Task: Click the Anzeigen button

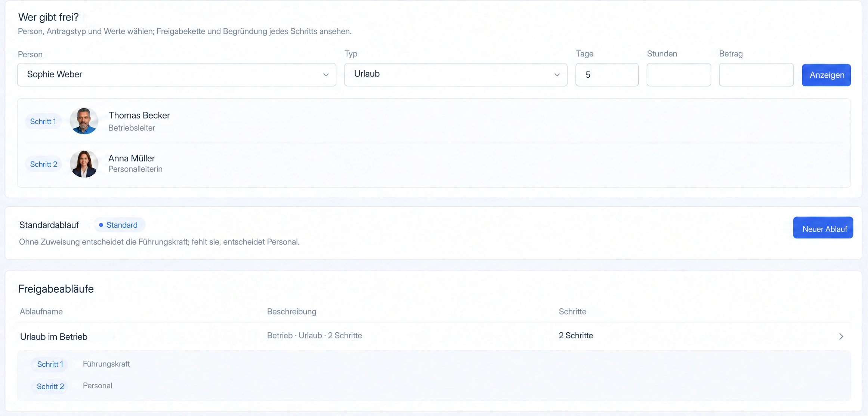Action: pos(826,75)
